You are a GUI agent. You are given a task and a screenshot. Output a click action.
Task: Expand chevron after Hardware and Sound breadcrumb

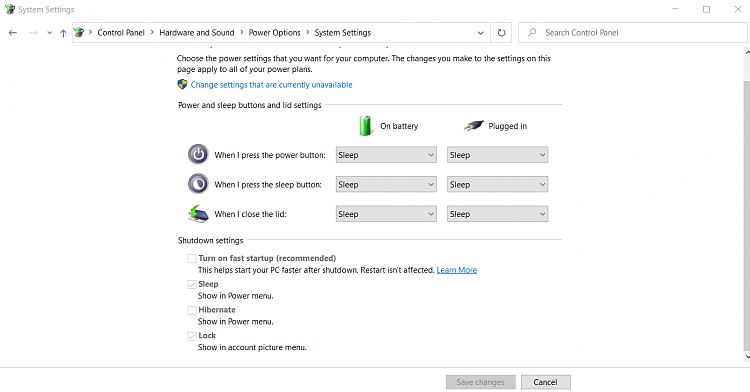point(242,33)
